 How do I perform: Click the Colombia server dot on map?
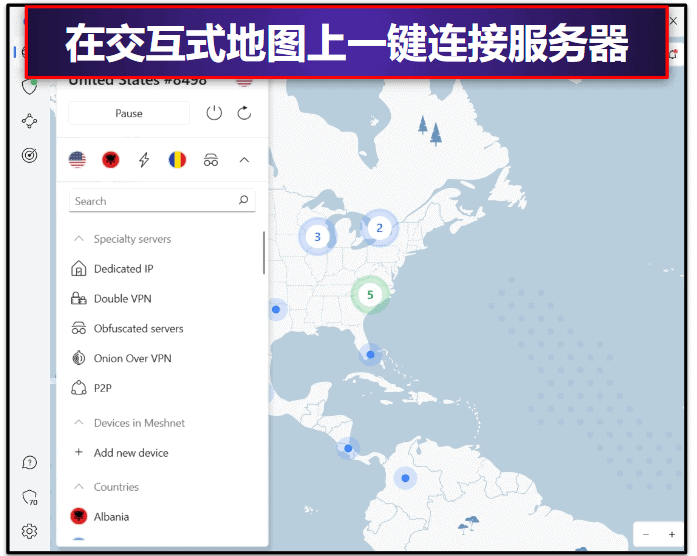tap(405, 478)
